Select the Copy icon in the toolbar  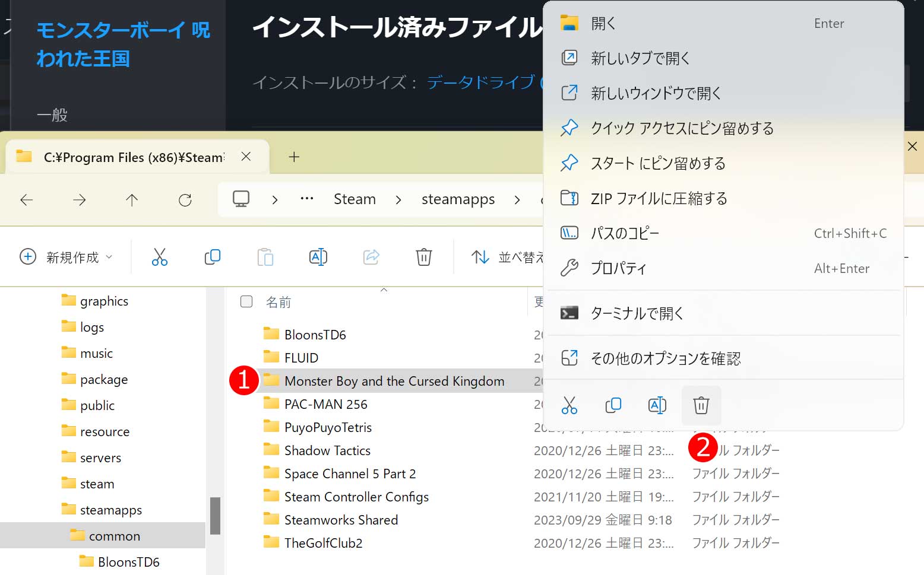[x=212, y=257]
